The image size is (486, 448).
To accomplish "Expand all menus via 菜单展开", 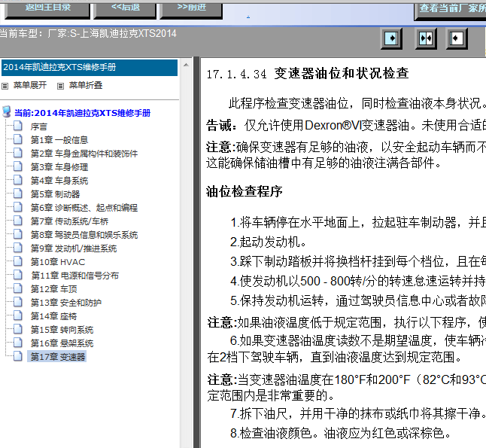I will [30, 85].
